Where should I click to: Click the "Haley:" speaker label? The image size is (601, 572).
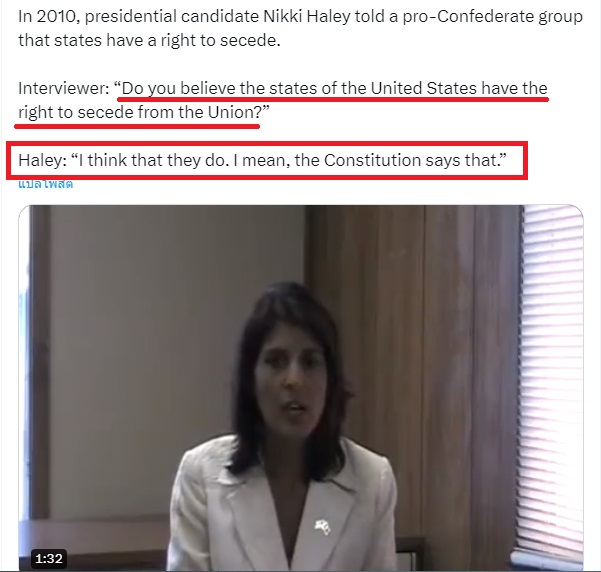[x=43, y=160]
